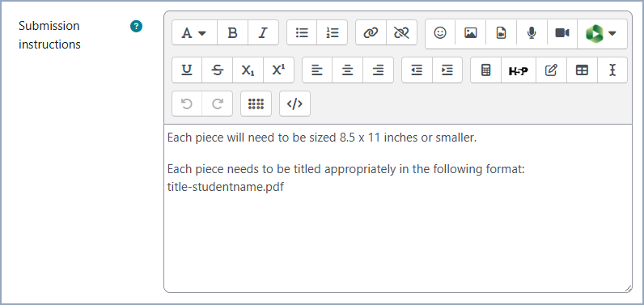Align text to the right
The width and height of the screenshot is (644, 305).
click(x=379, y=70)
